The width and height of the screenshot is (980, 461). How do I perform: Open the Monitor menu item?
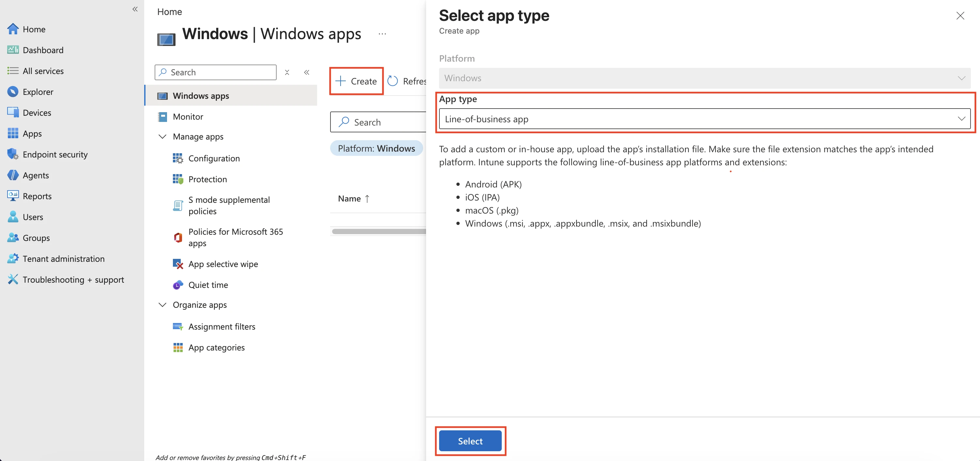pyautogui.click(x=188, y=117)
